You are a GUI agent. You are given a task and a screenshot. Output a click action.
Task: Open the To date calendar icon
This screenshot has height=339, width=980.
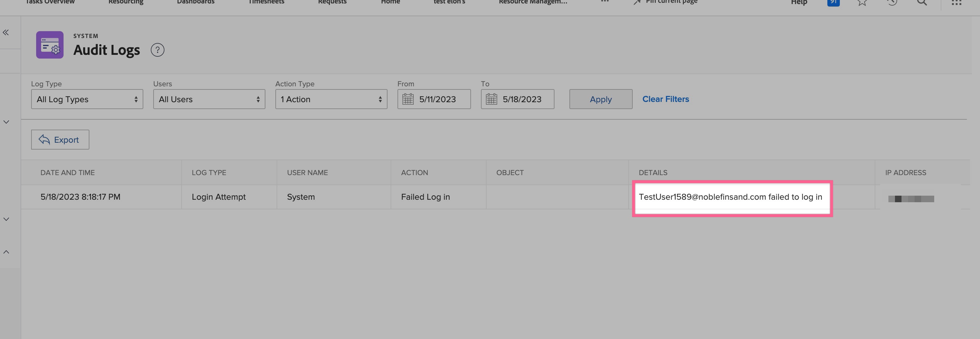click(x=491, y=99)
